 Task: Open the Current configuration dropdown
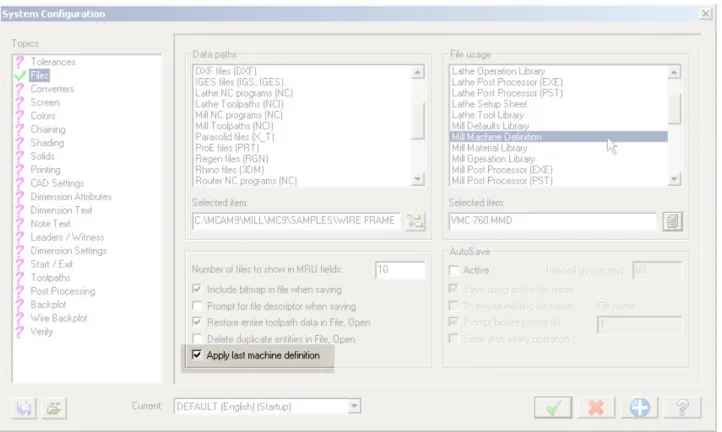click(354, 406)
